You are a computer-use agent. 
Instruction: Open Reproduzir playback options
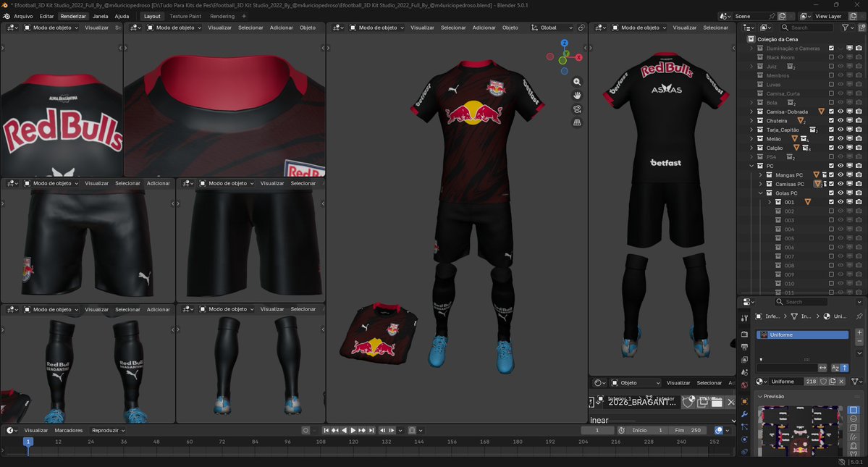coord(108,431)
